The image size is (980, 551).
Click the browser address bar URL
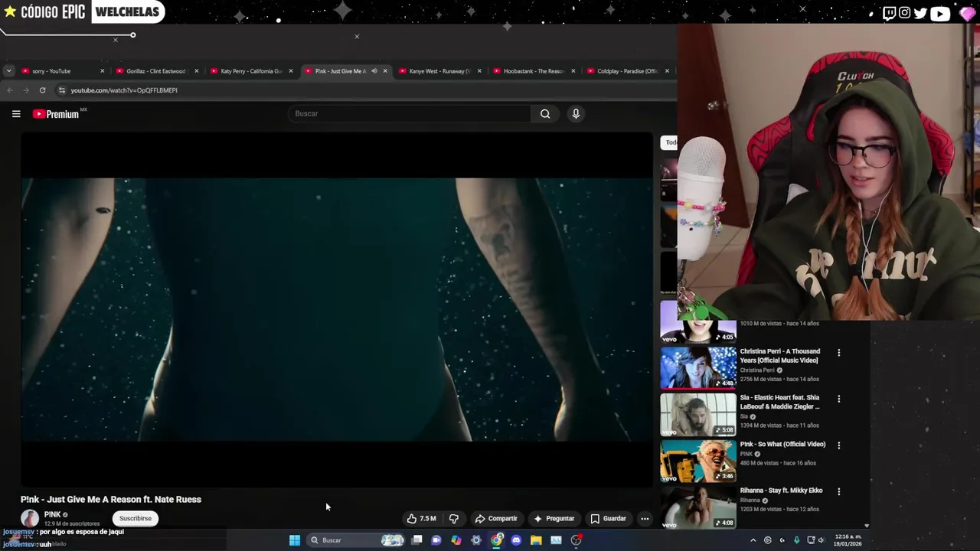point(124,90)
